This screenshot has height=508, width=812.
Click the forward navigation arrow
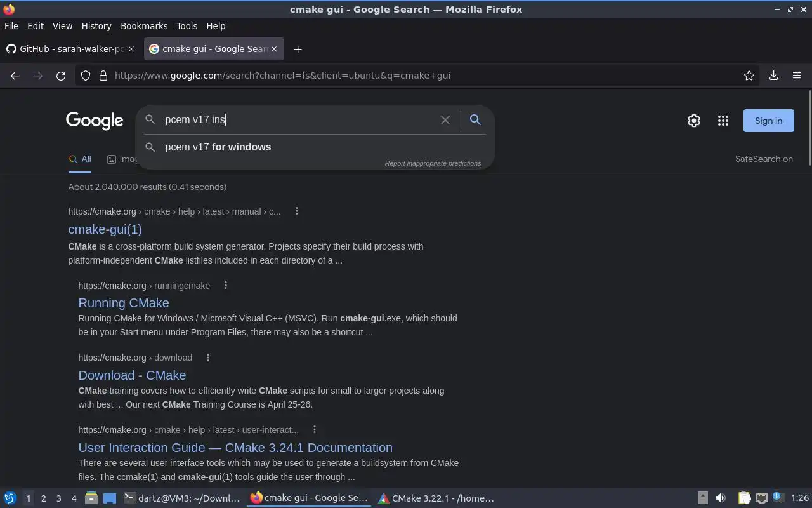click(x=38, y=76)
